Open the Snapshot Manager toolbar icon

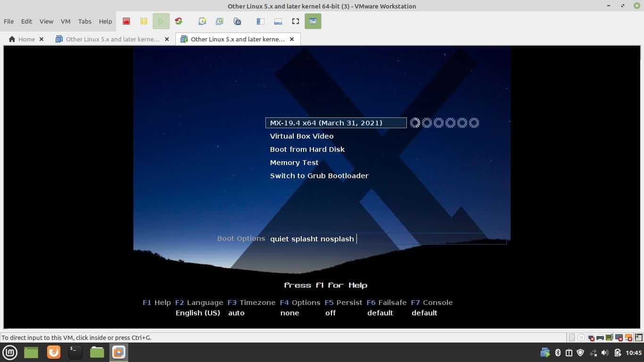(x=237, y=21)
